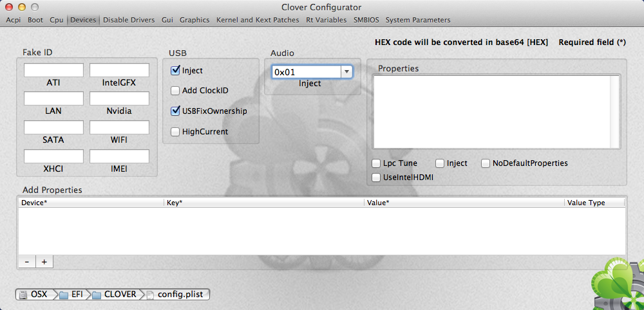Open the SMBIOS tab
Screen dimensions: 644x310
(x=367, y=20)
